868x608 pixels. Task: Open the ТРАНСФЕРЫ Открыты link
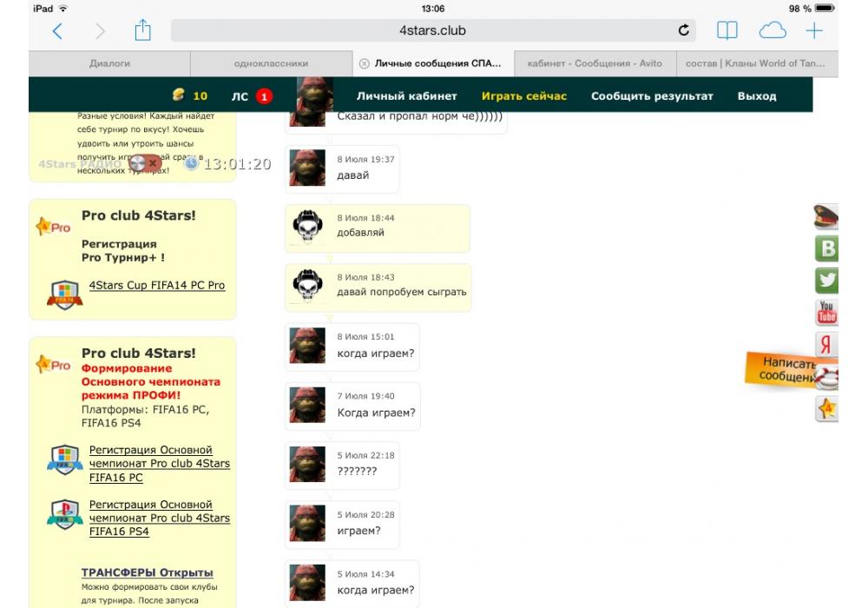click(147, 572)
